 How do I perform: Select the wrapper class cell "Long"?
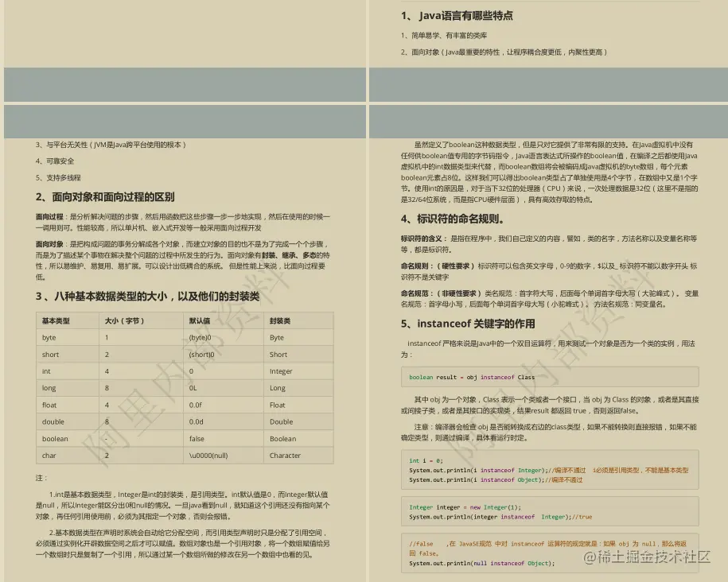[277, 388]
